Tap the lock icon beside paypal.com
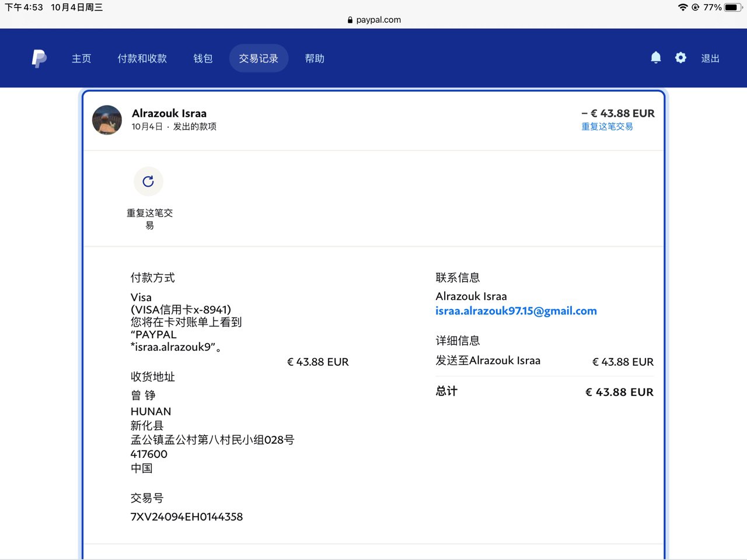 point(350,20)
